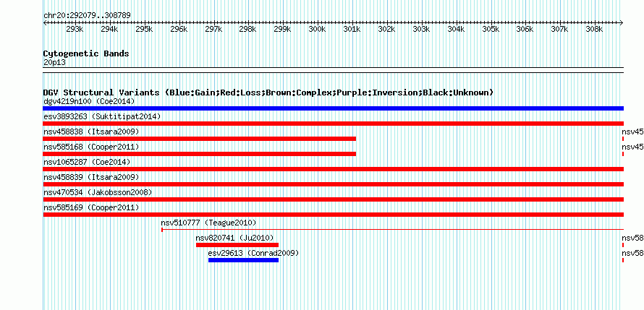The width and height of the screenshot is (644, 310).
Task: Open the nsv510777 (Teague2010) variant label
Action: tap(208, 223)
